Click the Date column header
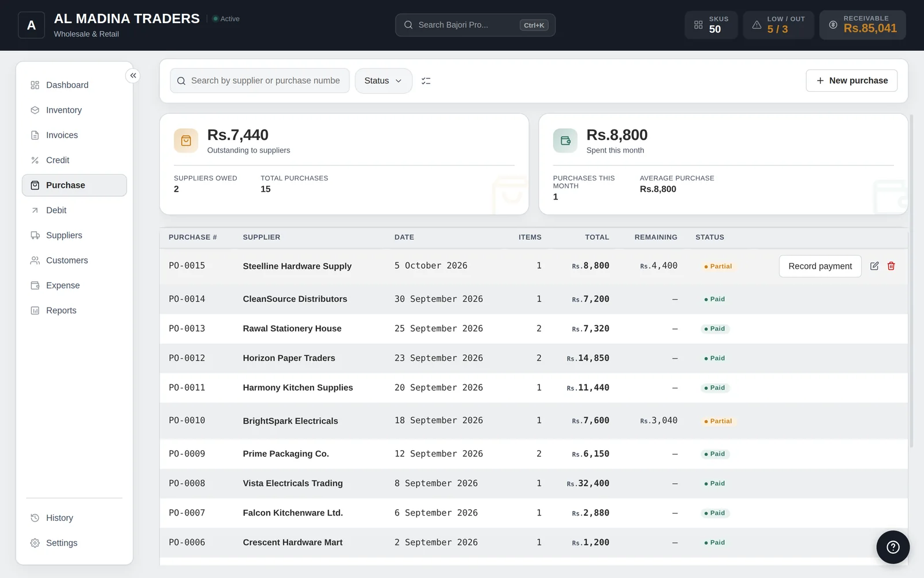 (x=404, y=237)
